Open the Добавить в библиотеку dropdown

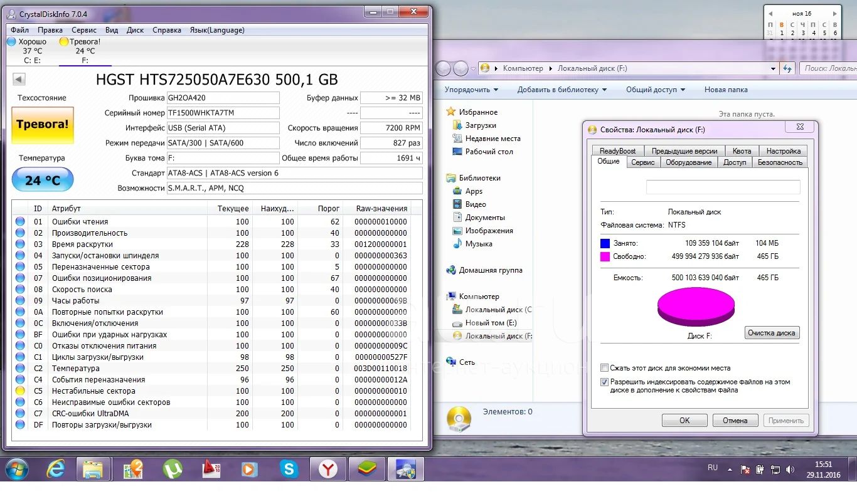tap(562, 90)
